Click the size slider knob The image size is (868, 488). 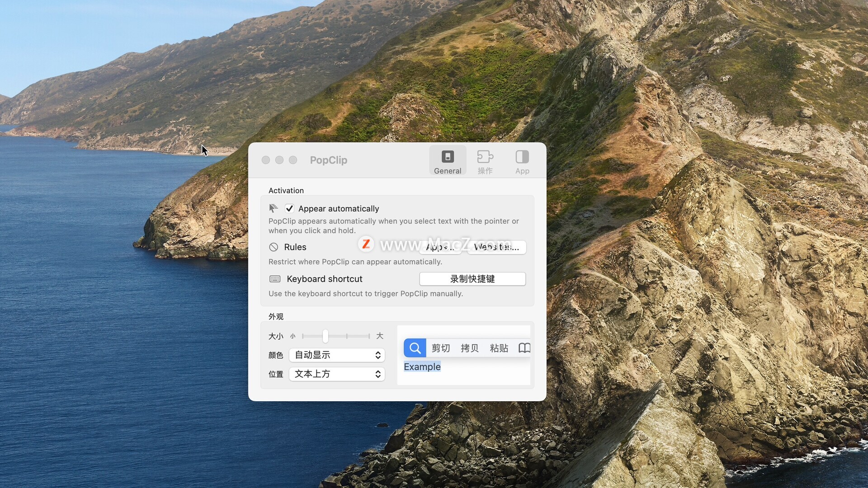tap(325, 336)
